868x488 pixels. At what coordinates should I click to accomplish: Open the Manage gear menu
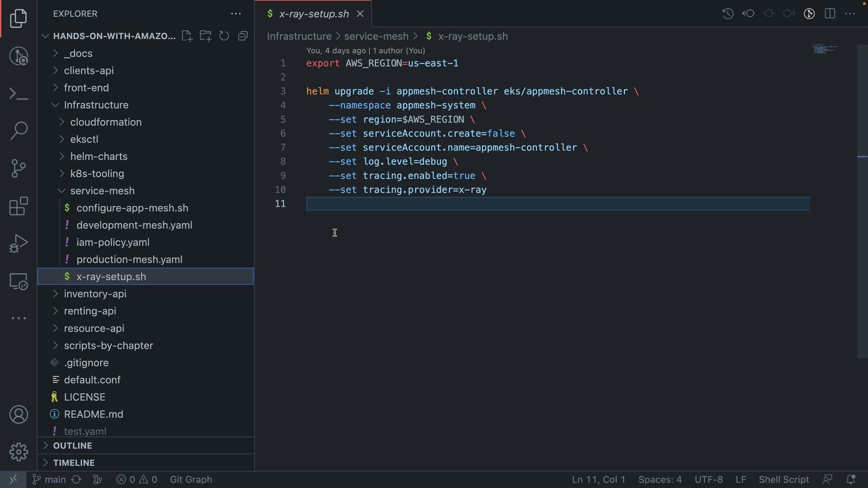pos(19,452)
